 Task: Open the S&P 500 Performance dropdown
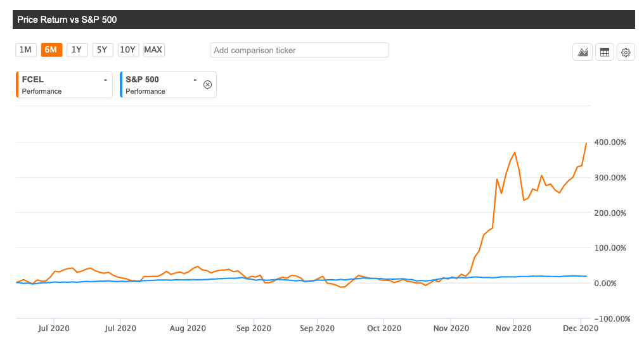pos(146,91)
